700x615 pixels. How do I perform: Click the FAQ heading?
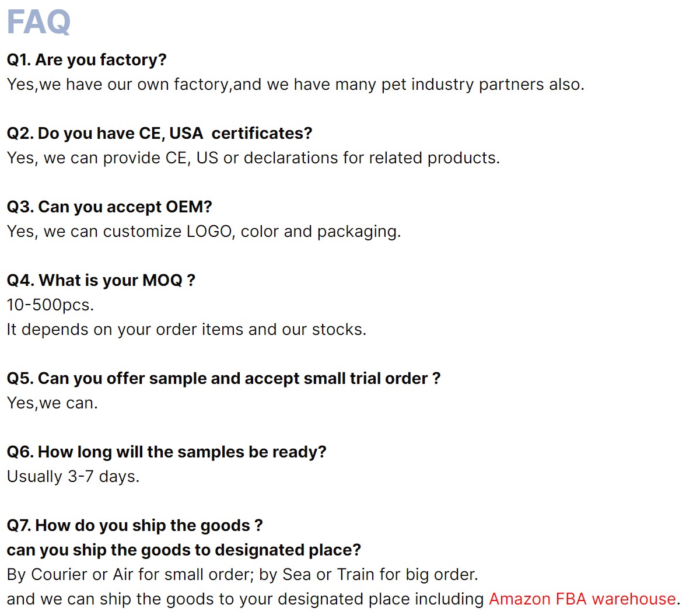(38, 22)
